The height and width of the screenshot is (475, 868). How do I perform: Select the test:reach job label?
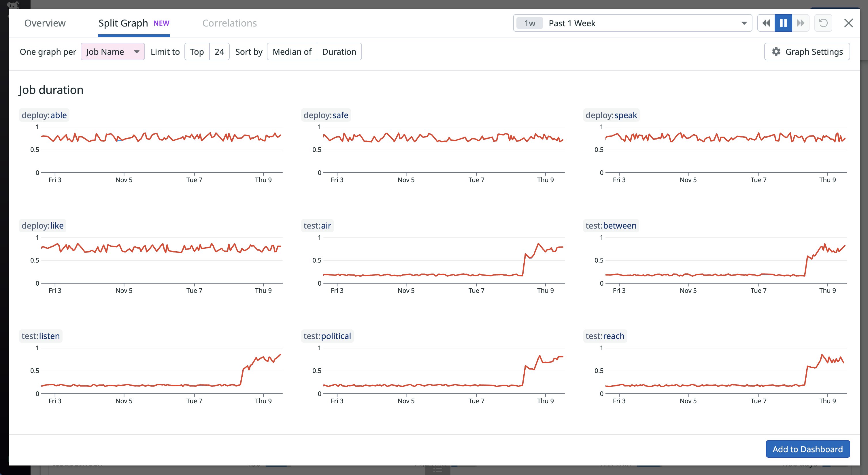[x=605, y=336]
